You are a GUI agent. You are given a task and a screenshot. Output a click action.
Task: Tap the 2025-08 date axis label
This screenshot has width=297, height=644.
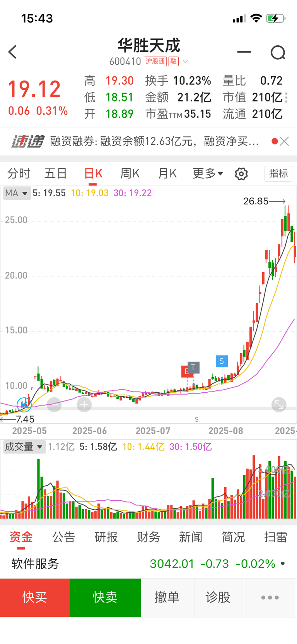click(226, 431)
